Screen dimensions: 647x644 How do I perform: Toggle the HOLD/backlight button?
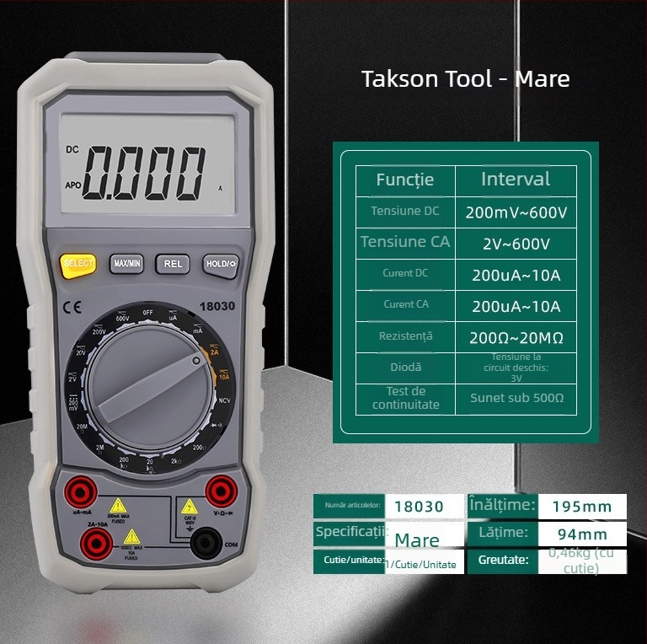point(221,264)
